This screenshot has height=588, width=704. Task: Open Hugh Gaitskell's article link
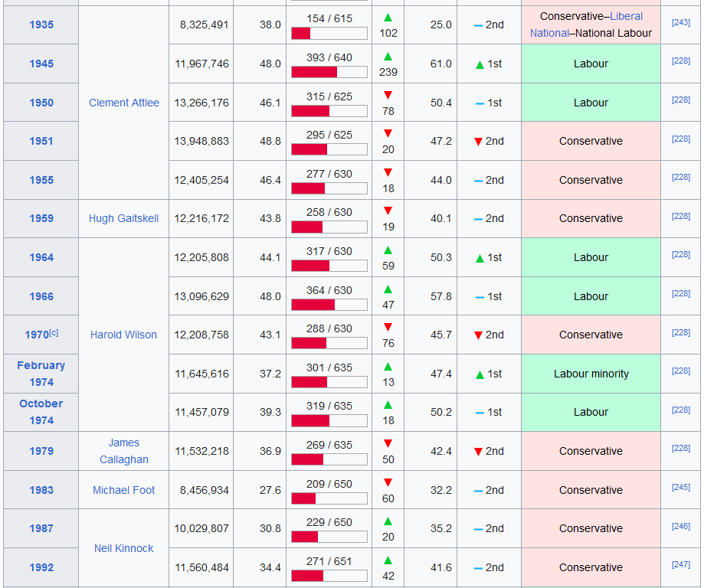[x=124, y=218]
